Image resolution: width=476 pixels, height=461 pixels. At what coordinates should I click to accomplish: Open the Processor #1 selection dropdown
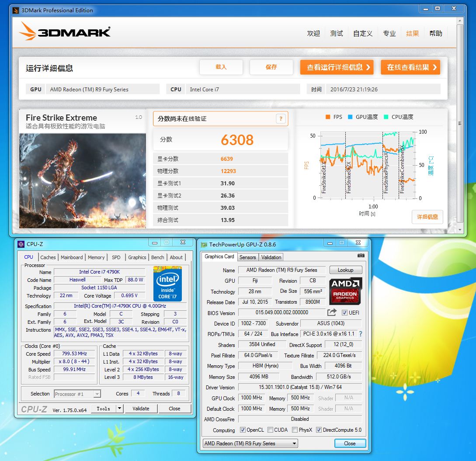coord(77,394)
